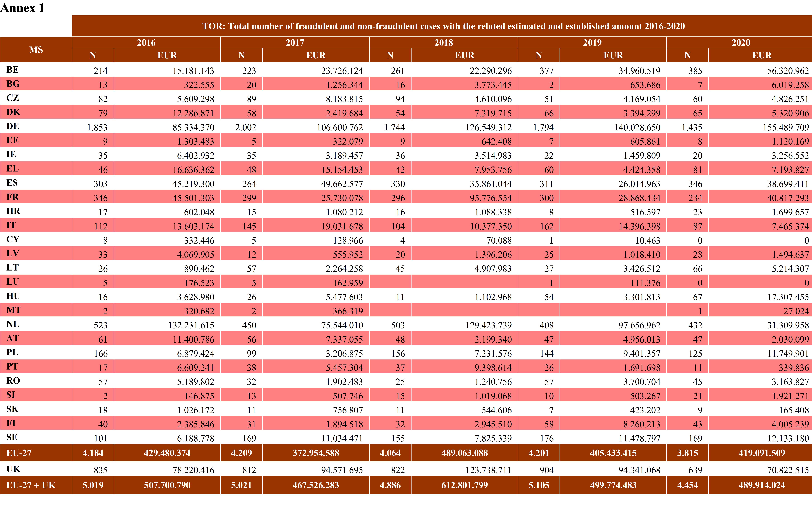
Task: Select Germany's 2020 amount 155.489.709
Action: coord(786,127)
